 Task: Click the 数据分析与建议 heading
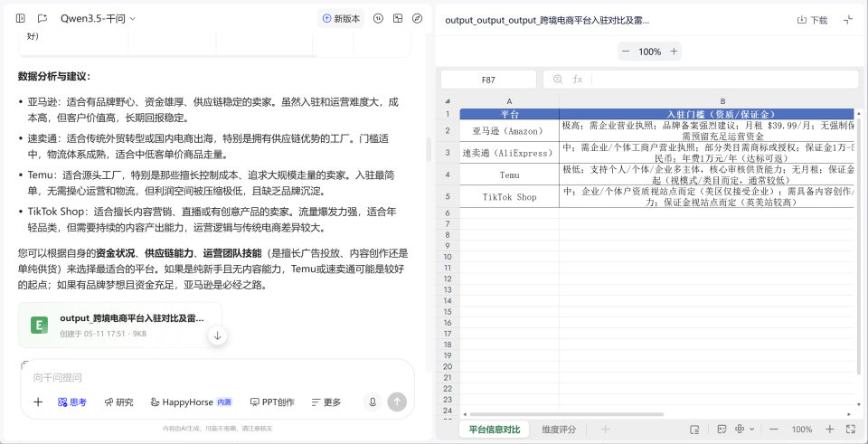click(x=54, y=76)
